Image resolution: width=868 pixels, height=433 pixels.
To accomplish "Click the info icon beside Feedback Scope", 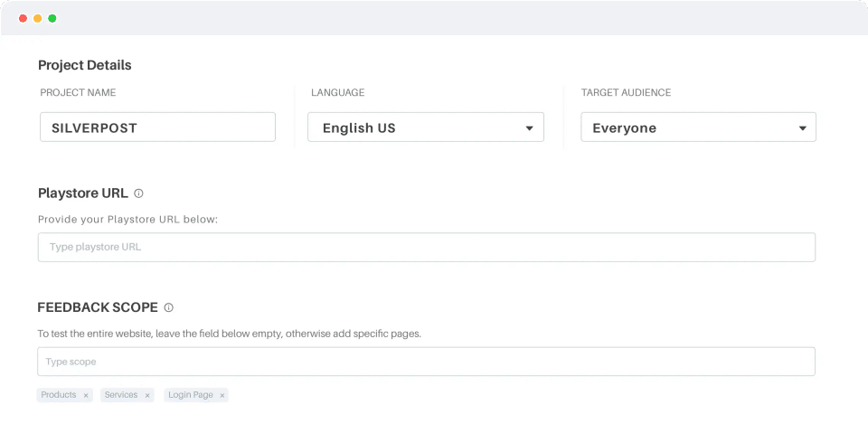I will pyautogui.click(x=168, y=307).
